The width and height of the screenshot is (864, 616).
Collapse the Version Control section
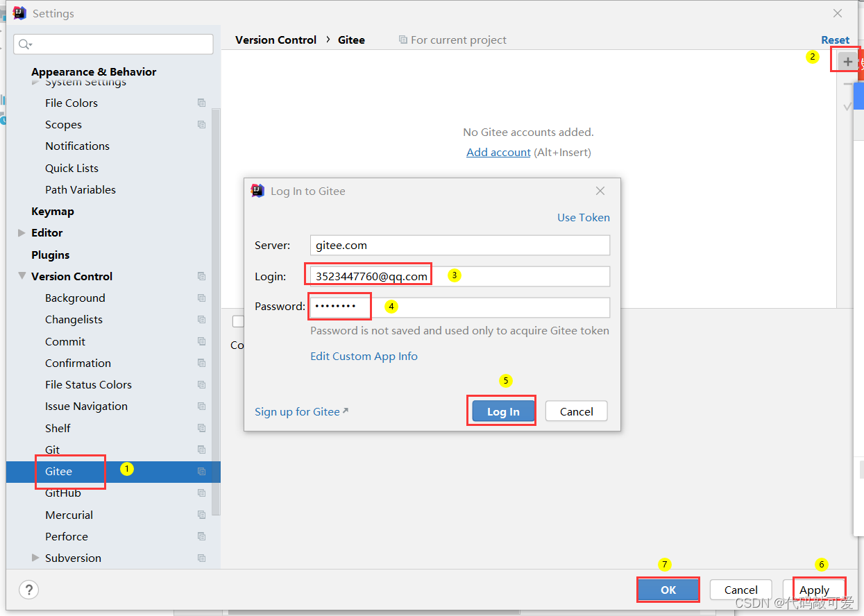[22, 276]
